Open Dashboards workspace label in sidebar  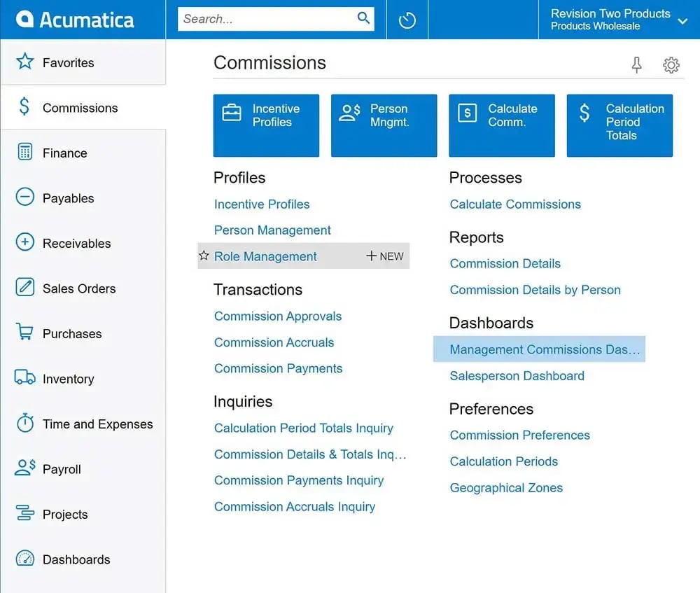[x=76, y=559]
